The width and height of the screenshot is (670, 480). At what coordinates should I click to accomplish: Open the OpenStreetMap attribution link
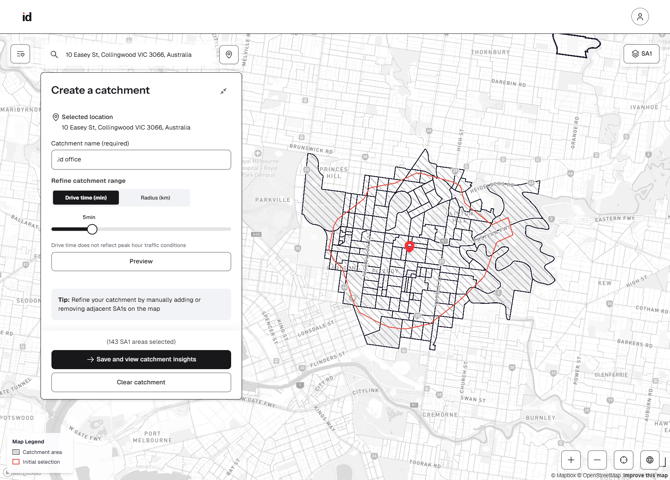tap(598, 475)
